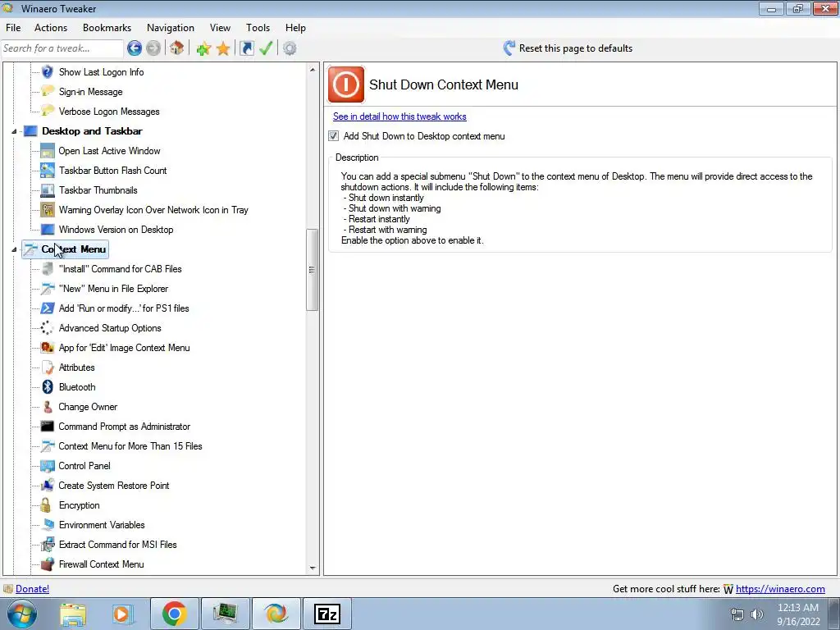840x630 pixels.
Task: Click the Taskbar Button Flash Count icon
Action: click(47, 171)
